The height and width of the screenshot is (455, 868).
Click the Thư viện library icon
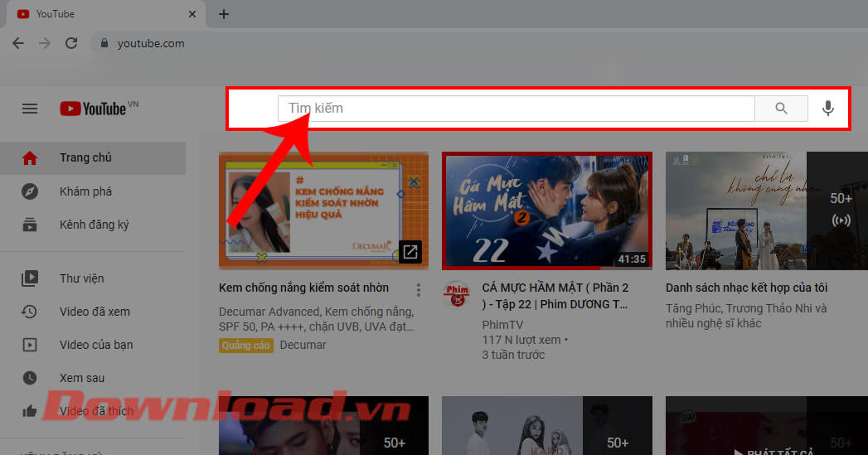click(30, 278)
